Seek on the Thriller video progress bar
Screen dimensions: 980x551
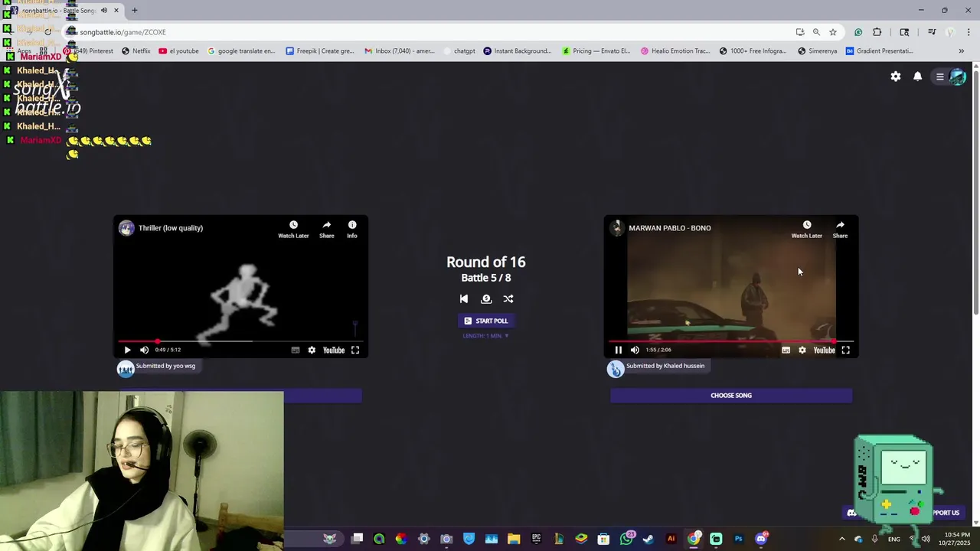[240, 341]
